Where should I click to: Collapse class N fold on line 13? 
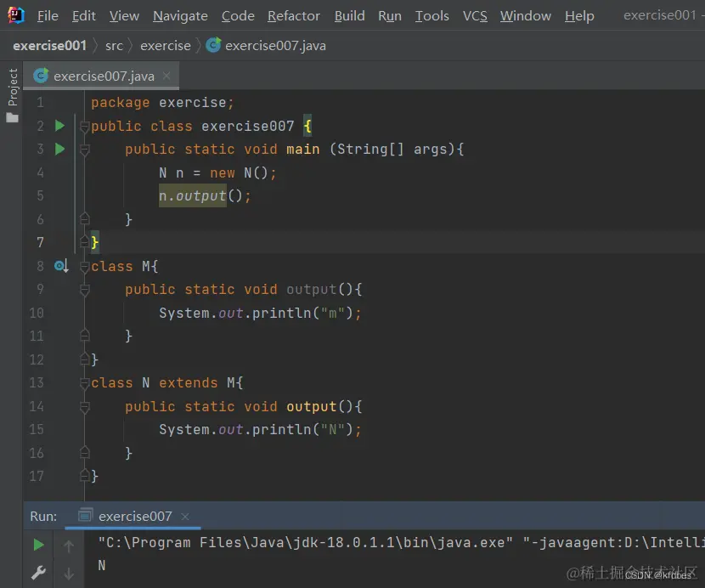click(x=84, y=383)
